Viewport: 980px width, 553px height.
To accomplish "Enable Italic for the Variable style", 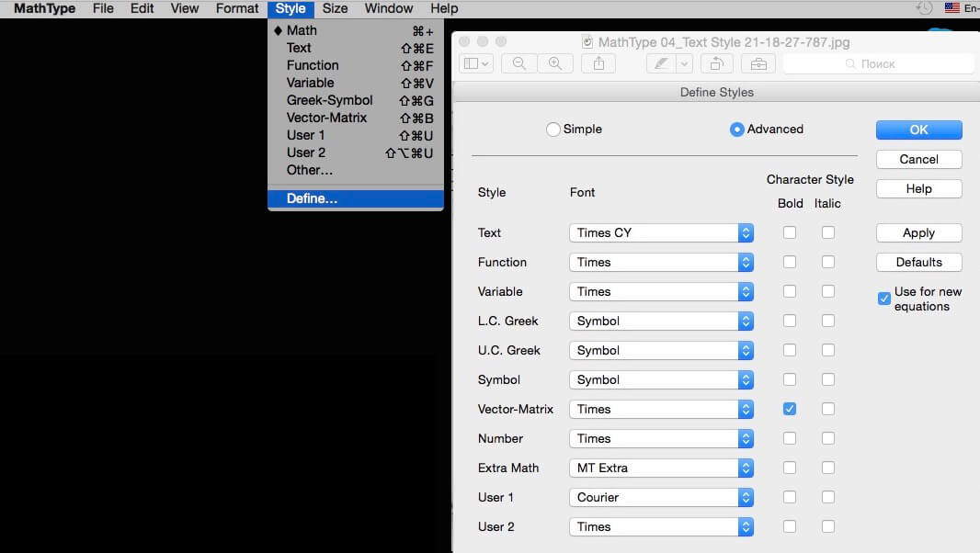I will 828,291.
